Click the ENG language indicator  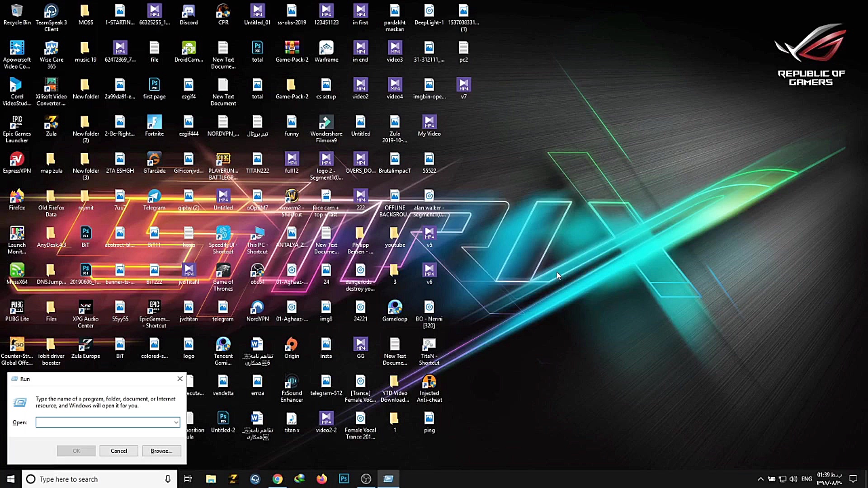point(807,479)
